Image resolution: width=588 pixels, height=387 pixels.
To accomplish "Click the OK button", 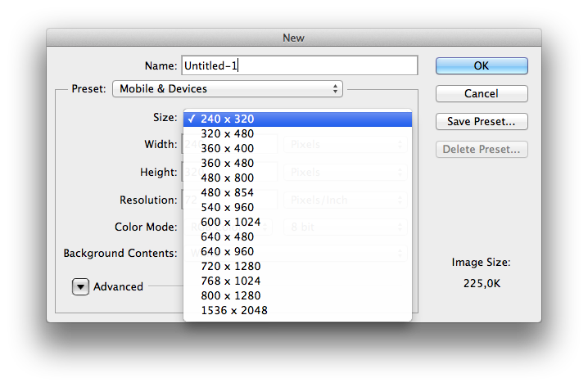I will tap(482, 66).
